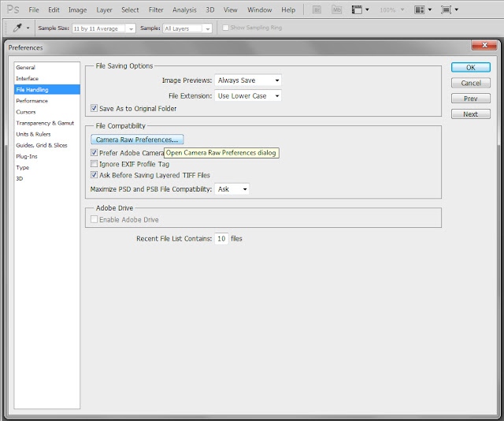Image resolution: width=504 pixels, height=421 pixels.
Task: Open Maximize PSD and PSB Compatibility dropdown
Action: (232, 189)
